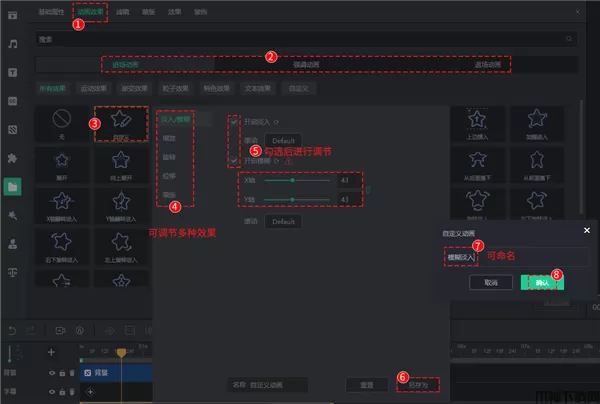Open the upper 缓动 Default dropdown

283,140
